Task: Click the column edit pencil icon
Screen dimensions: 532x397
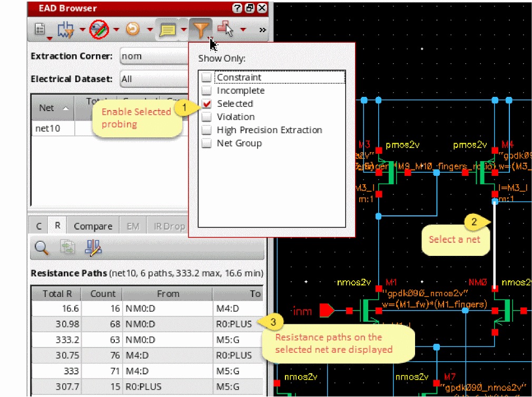Action: tap(93, 247)
